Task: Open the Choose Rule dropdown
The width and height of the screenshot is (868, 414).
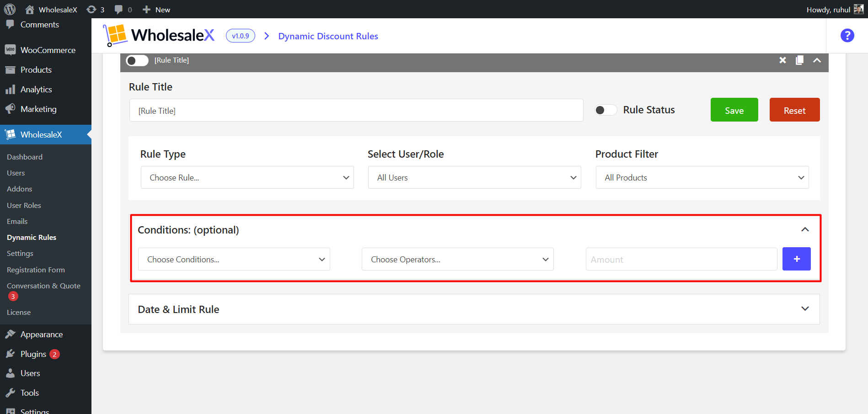Action: point(247,177)
